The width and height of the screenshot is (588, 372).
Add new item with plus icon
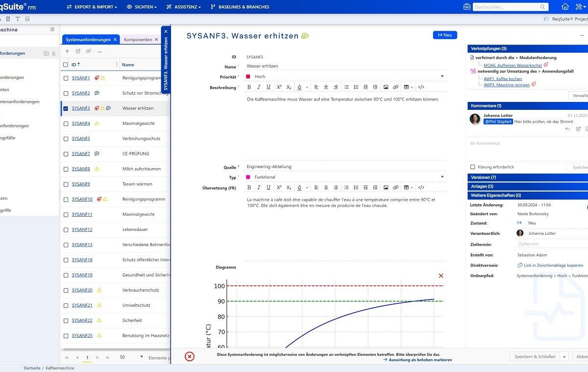pyautogui.click(x=67, y=51)
